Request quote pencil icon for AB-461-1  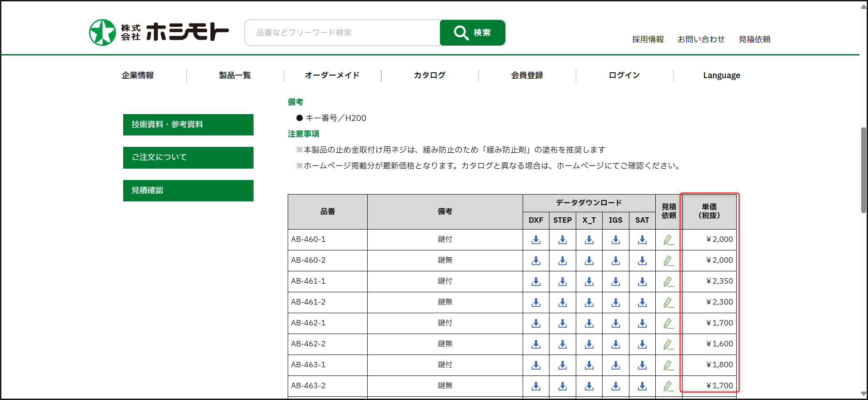pos(668,281)
